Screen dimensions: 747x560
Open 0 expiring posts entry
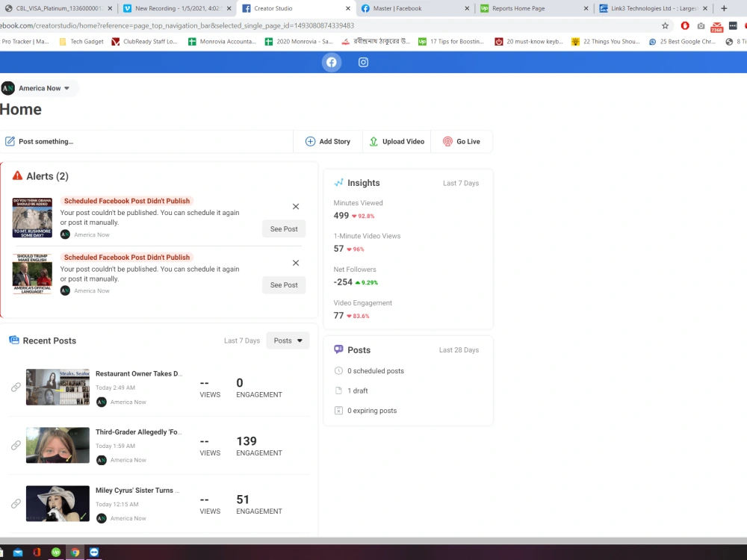click(x=371, y=411)
